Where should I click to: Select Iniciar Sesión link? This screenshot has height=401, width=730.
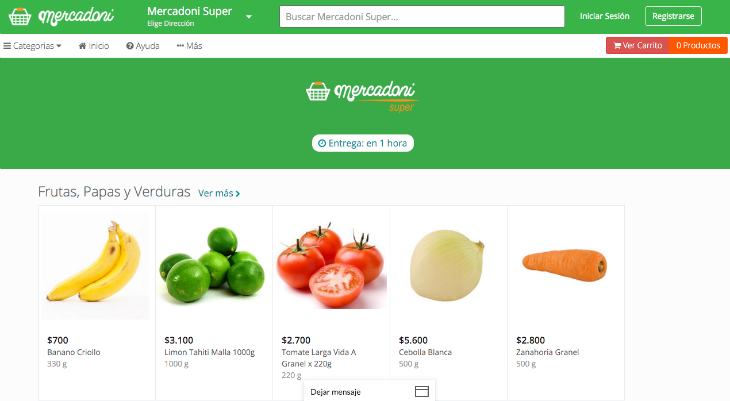(604, 16)
